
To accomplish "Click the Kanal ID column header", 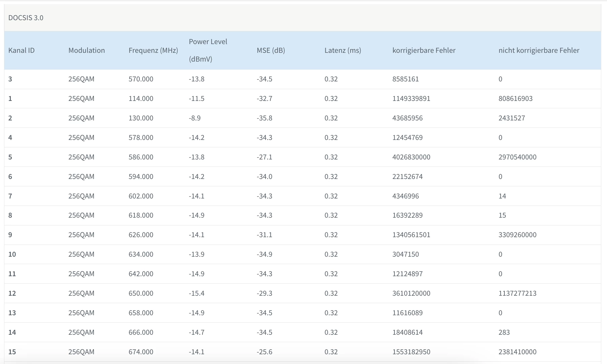I will (x=22, y=50).
